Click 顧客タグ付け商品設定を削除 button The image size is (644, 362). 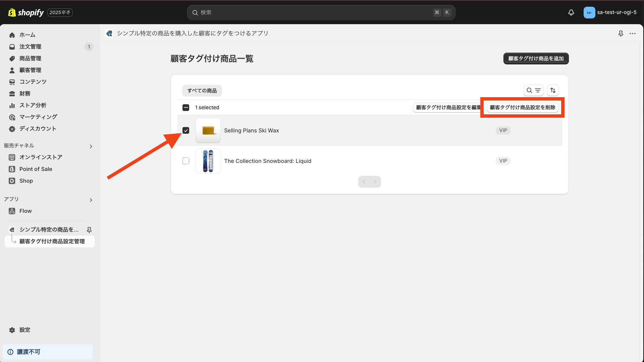tap(522, 108)
